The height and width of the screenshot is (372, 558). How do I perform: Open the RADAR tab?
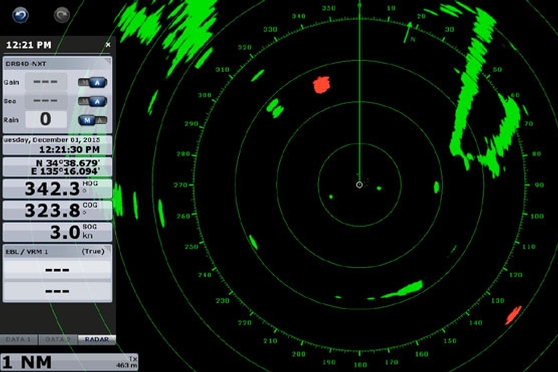click(x=97, y=340)
